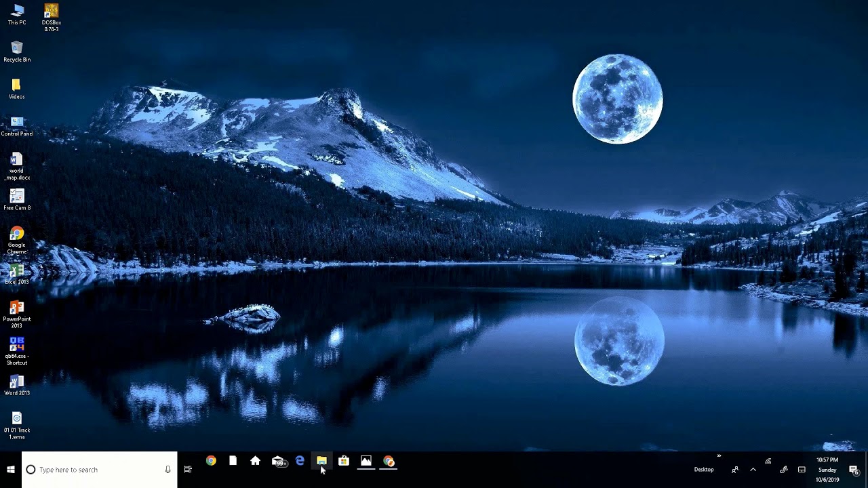
Task: Open the blank document taskbar icon
Action: click(233, 461)
